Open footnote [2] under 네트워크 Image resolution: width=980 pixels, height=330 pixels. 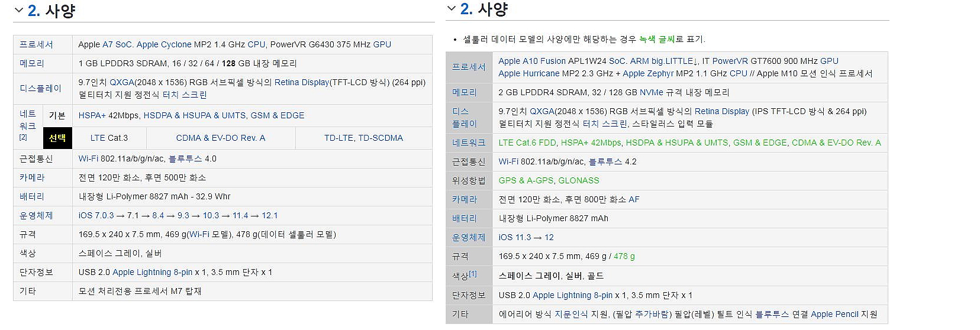click(x=23, y=137)
